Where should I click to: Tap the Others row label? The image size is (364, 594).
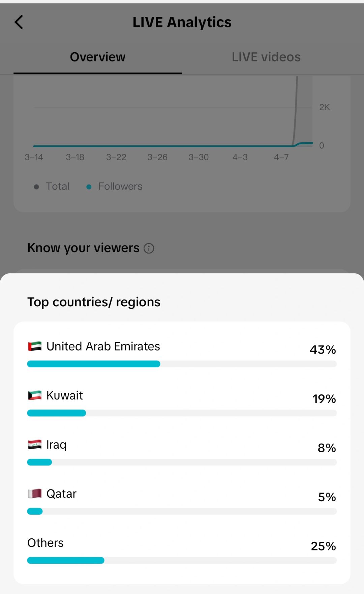click(x=45, y=543)
